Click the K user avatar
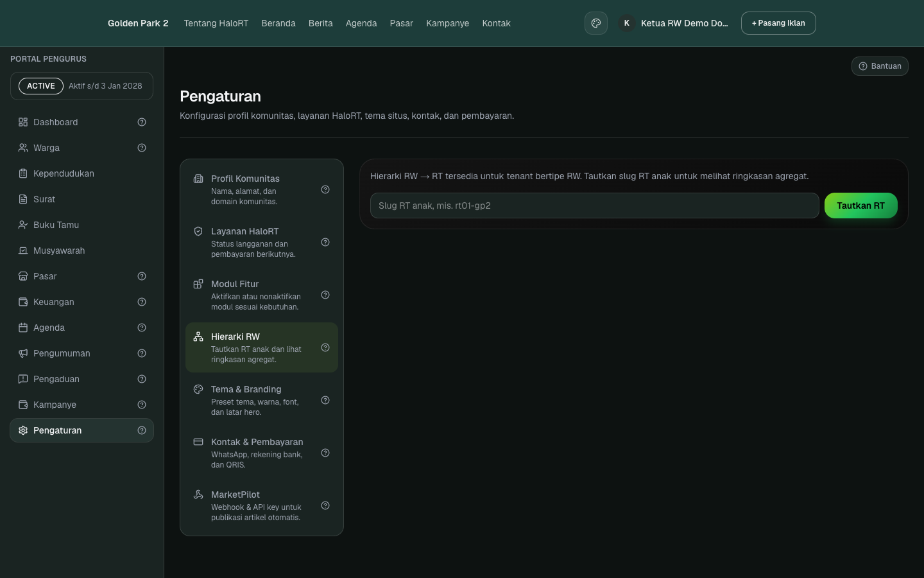 coord(626,23)
